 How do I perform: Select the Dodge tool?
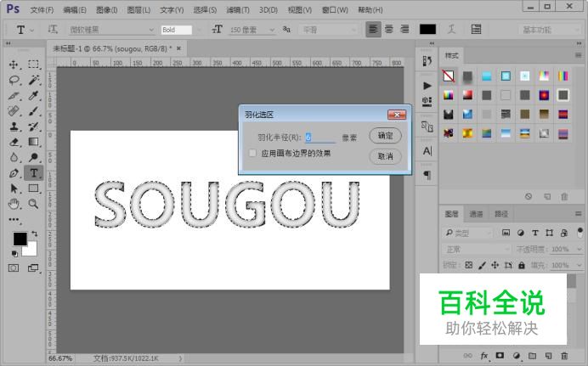pos(33,157)
